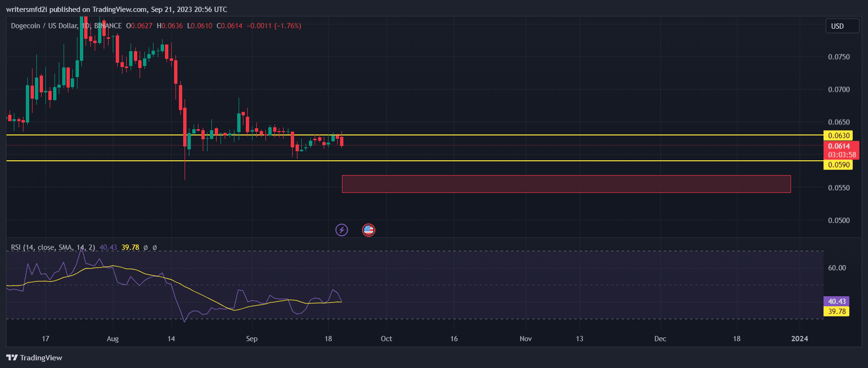This screenshot has width=868, height=368.
Task: Click the 60.00 level on RSI scale
Action: (837, 268)
